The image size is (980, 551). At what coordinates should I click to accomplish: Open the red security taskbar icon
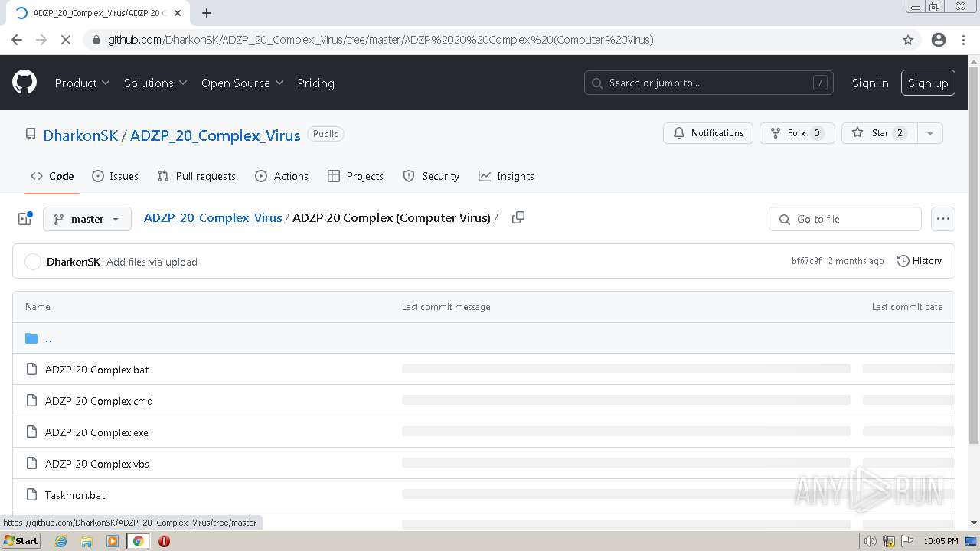pyautogui.click(x=164, y=541)
